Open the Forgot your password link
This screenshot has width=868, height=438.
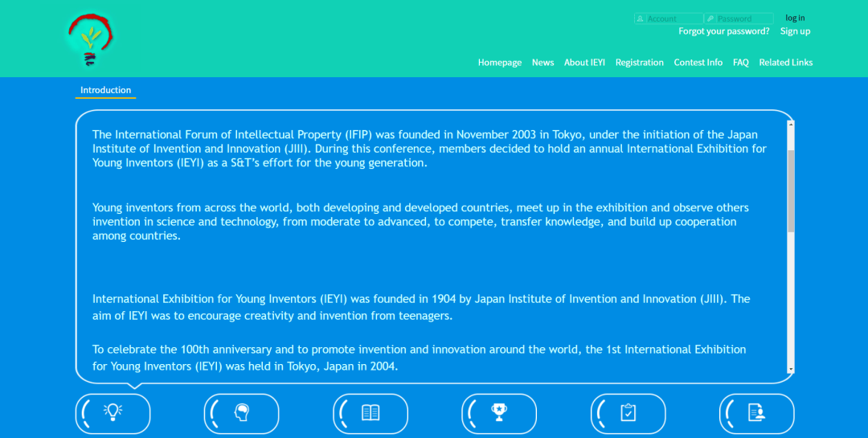coord(723,31)
